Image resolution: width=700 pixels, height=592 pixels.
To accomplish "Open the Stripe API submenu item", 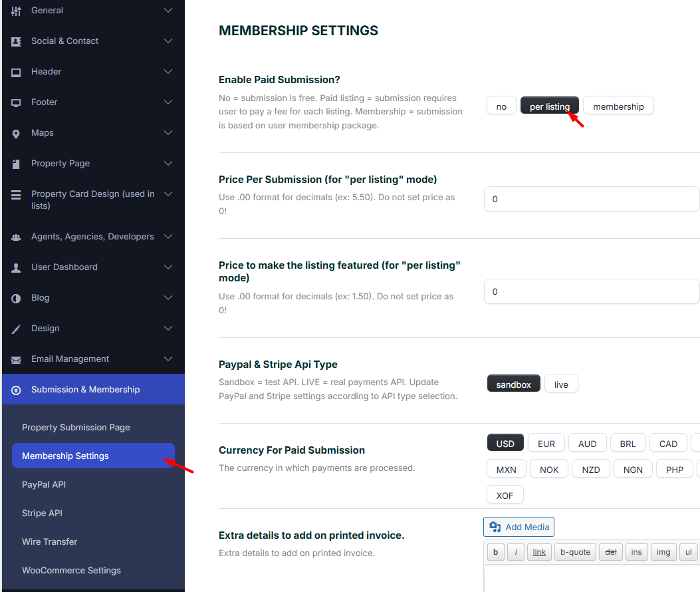I will click(x=42, y=513).
